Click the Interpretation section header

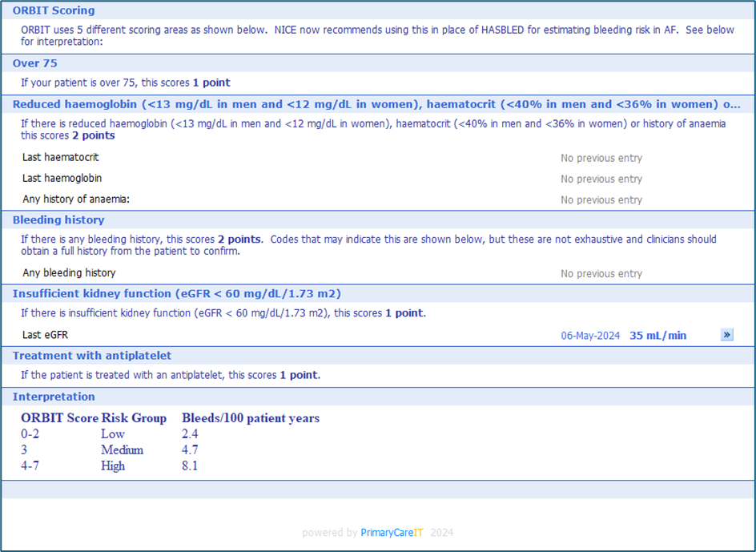coord(54,397)
